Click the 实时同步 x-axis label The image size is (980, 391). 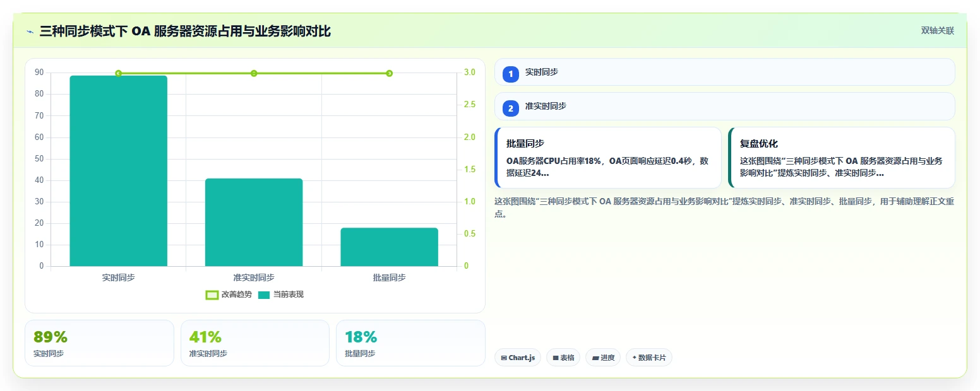[118, 277]
